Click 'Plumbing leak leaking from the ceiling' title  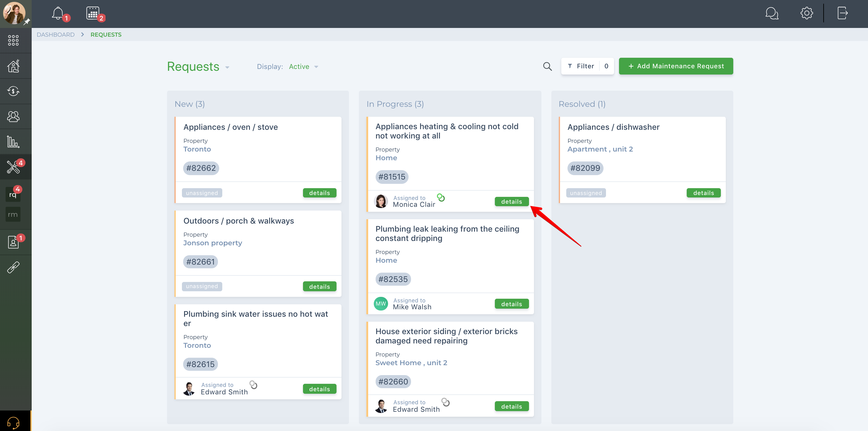point(447,234)
